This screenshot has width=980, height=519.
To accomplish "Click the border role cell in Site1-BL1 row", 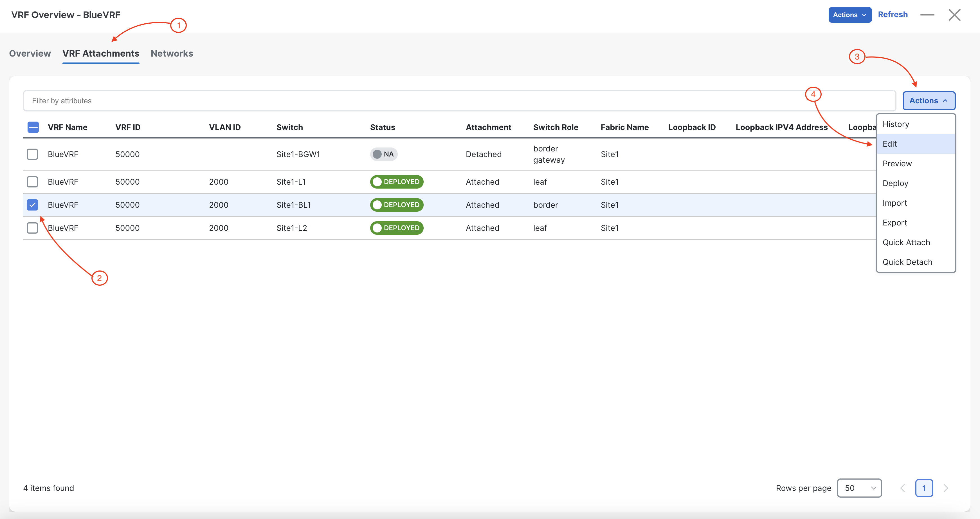I will pos(545,205).
